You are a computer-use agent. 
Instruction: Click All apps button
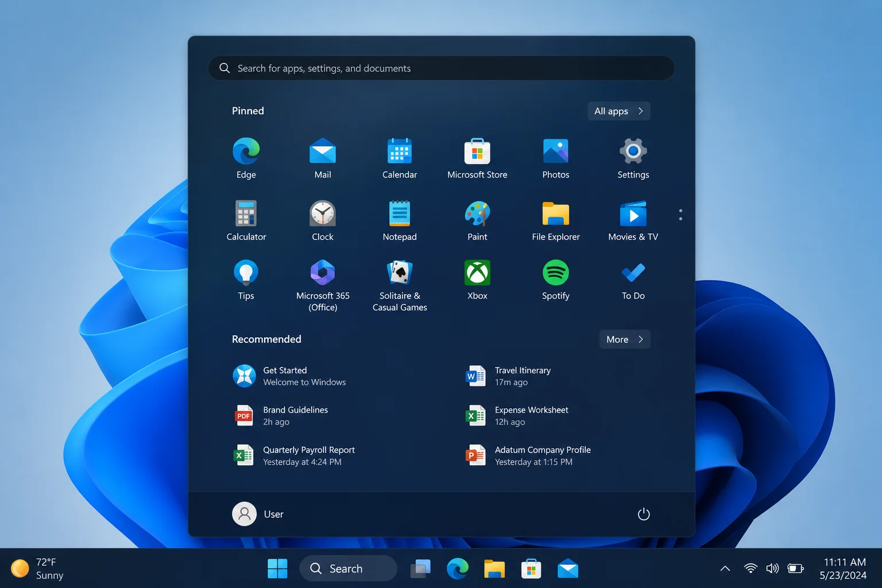click(618, 111)
